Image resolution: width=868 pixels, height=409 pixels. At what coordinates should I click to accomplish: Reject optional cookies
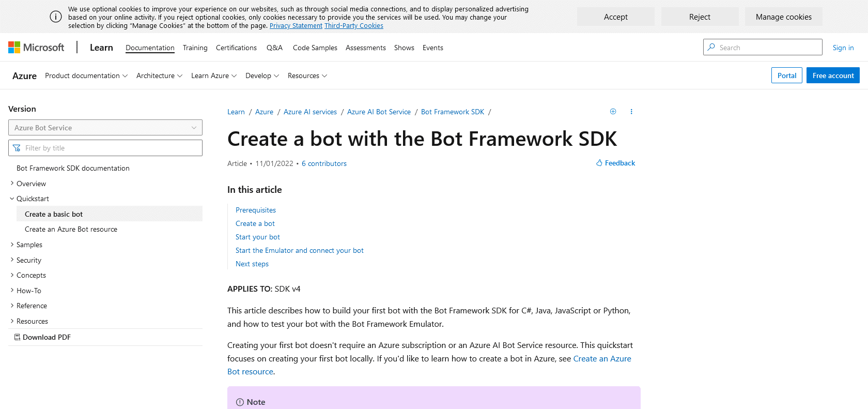tap(700, 17)
